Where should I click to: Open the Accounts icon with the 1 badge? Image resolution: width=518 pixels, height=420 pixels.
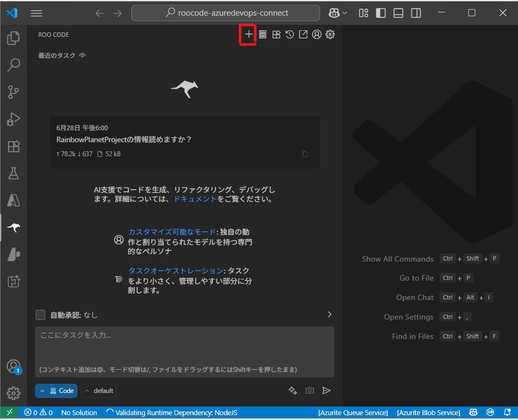click(x=14, y=366)
